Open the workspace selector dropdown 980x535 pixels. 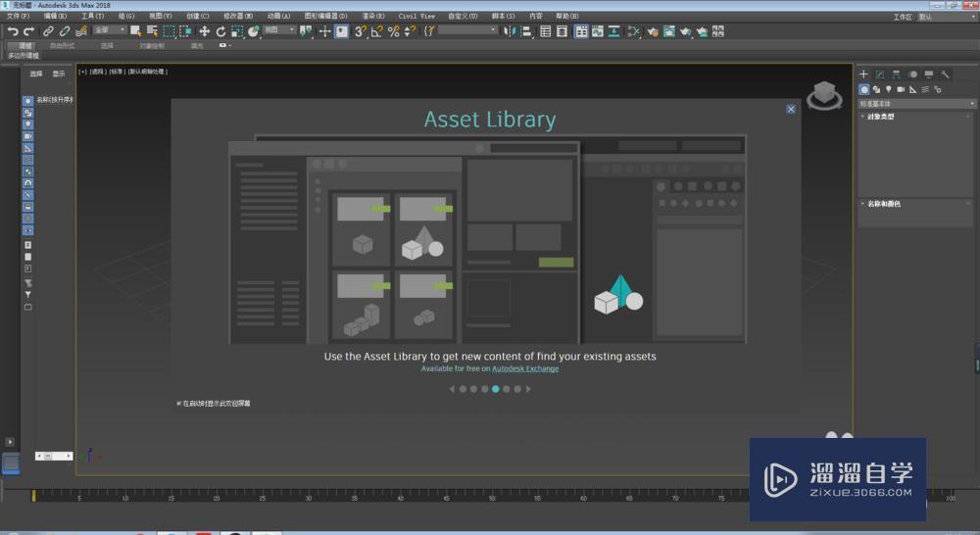[x=947, y=17]
